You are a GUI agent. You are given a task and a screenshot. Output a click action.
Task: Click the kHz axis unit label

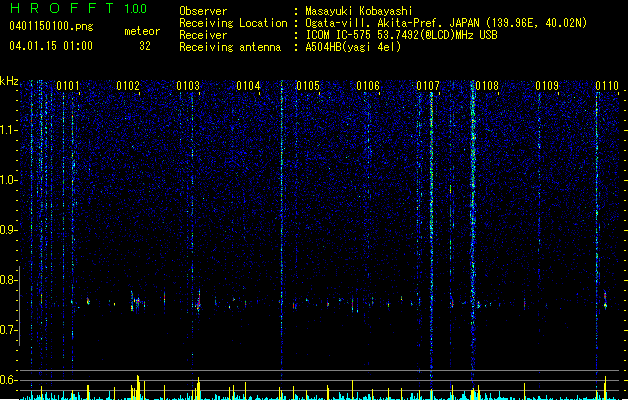click(x=9, y=81)
